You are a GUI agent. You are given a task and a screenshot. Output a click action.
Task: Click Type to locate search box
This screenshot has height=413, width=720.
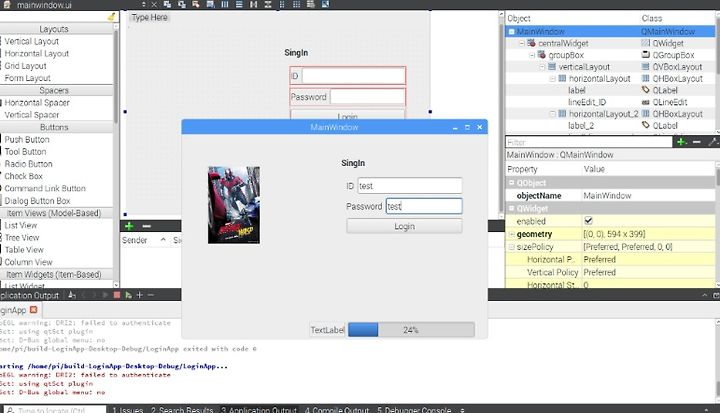pyautogui.click(x=54, y=409)
